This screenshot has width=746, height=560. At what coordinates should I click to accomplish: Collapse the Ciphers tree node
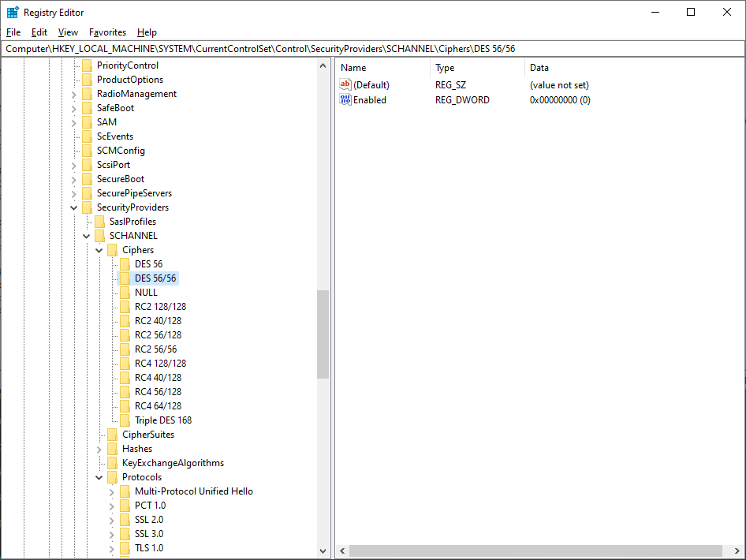(99, 249)
